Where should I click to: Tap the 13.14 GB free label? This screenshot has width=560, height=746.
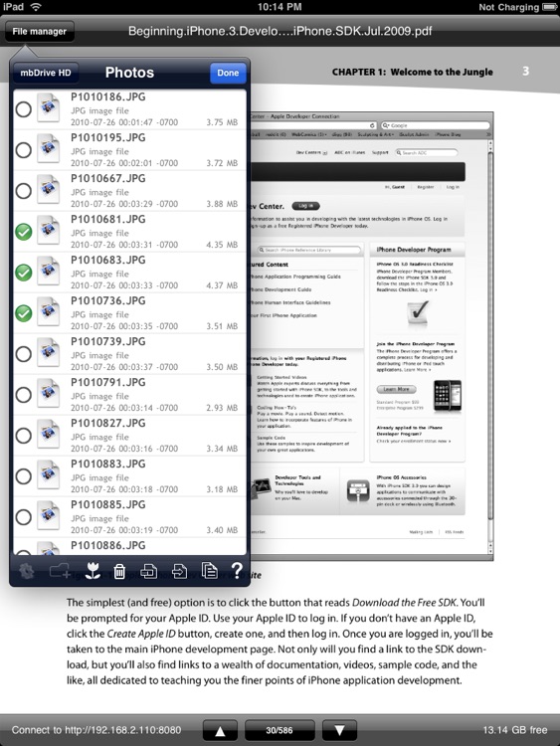click(x=515, y=730)
